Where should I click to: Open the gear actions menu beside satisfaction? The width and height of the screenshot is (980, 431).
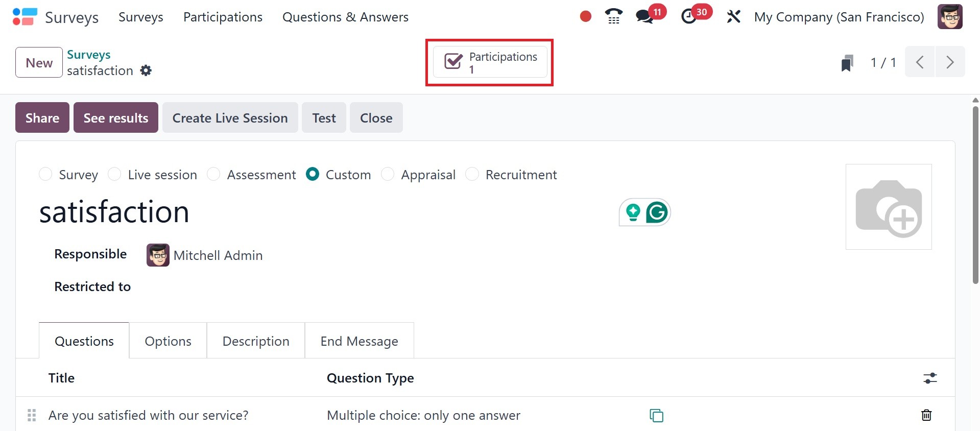pyautogui.click(x=146, y=70)
